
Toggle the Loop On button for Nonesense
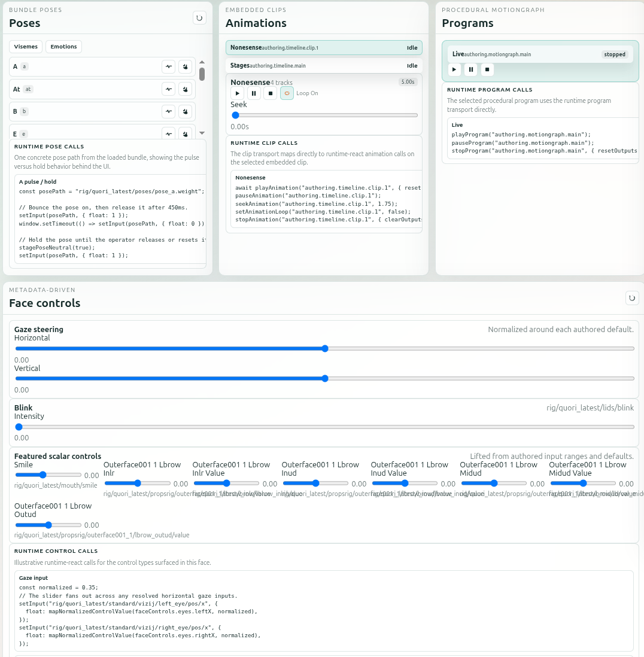287,93
